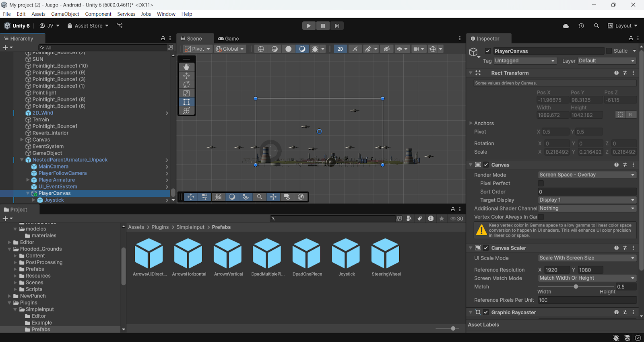Toggle Canvas component enabled checkbox
This screenshot has height=342, width=644.
[x=486, y=165]
